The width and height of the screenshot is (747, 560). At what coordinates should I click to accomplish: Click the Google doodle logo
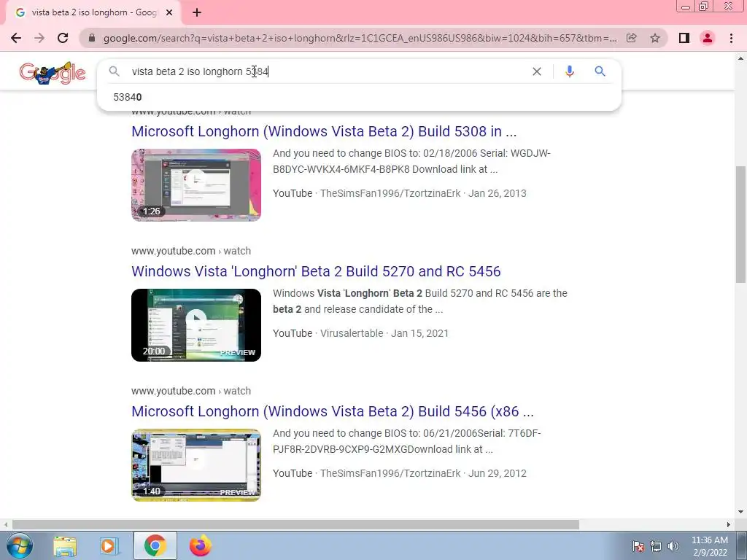53,73
